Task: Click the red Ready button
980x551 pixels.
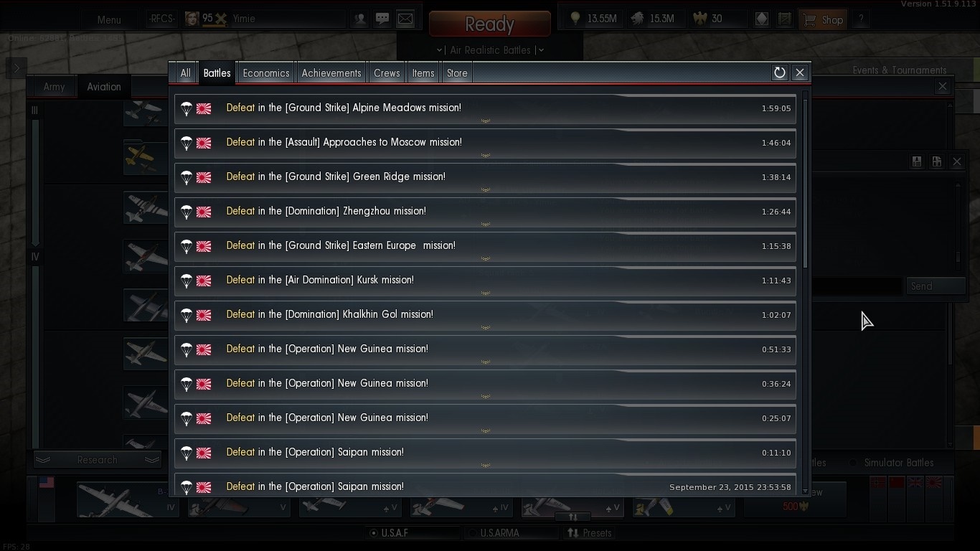Action: 490,24
